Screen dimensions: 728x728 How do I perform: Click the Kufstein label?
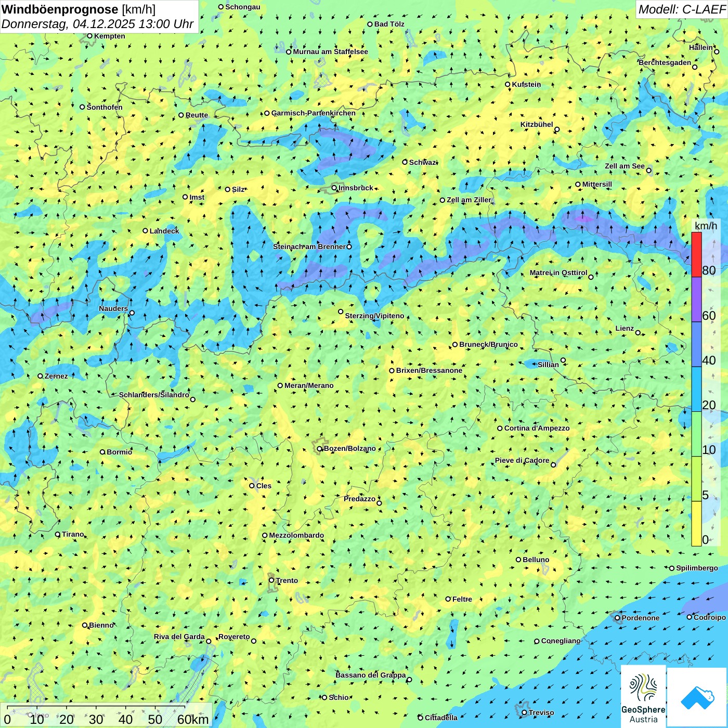526,84
